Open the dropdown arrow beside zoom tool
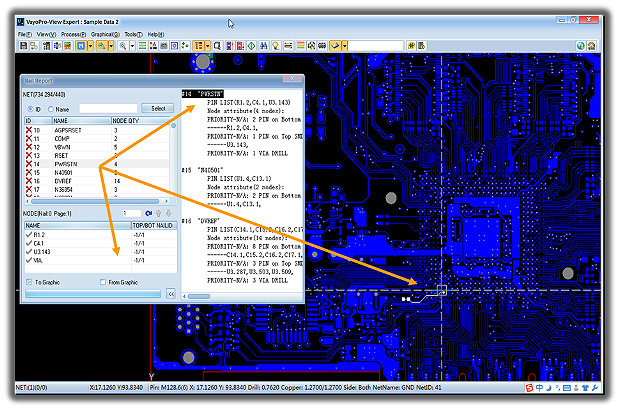The image size is (622, 412). click(x=133, y=46)
